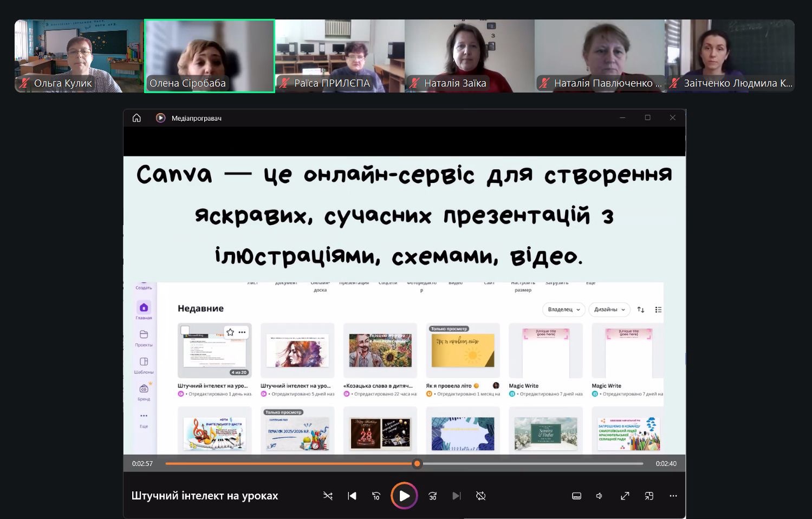
Task: Star the first Штучний інтелект design
Action: pos(230,332)
